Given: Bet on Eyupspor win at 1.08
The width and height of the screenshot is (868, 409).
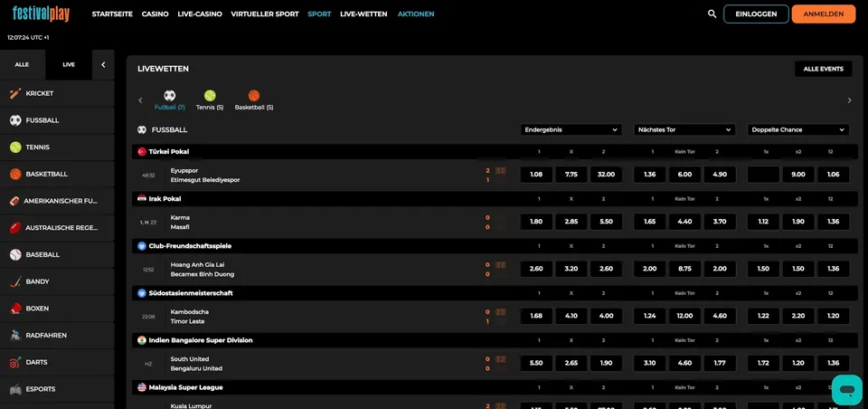Looking at the screenshot, I should pyautogui.click(x=536, y=175).
